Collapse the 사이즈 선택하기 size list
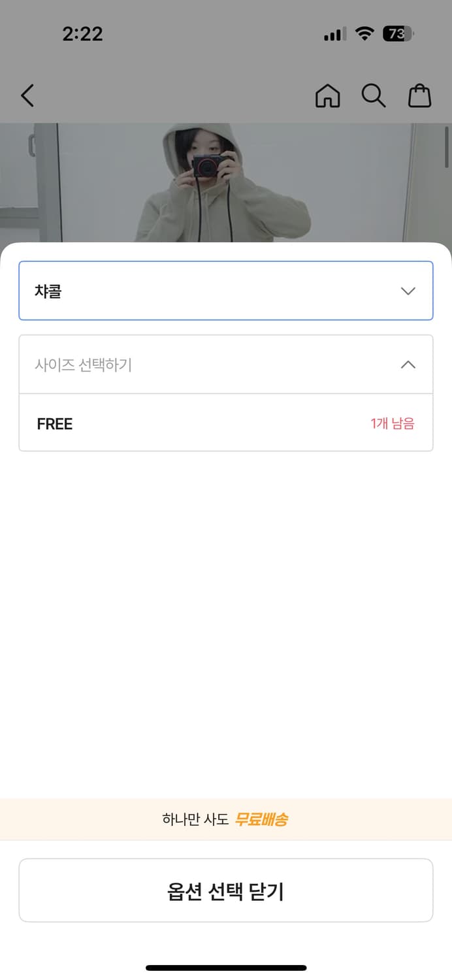Screen dimensions: 452x980 [408, 365]
